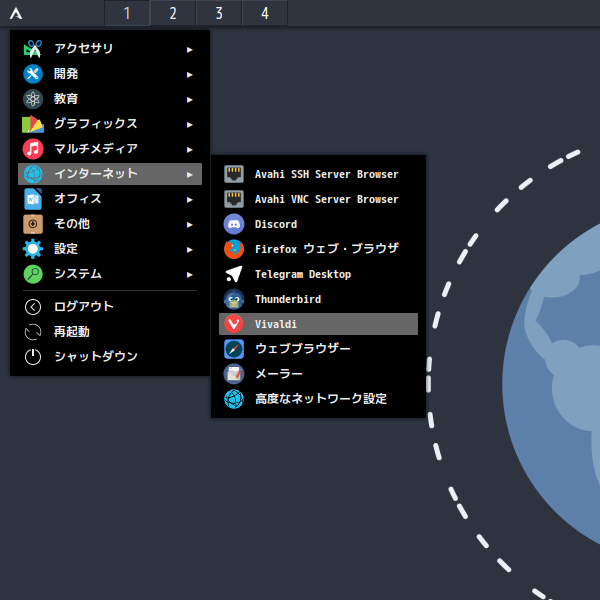
Task: Expand the 設定 submenu arrow
Action: coord(190,249)
